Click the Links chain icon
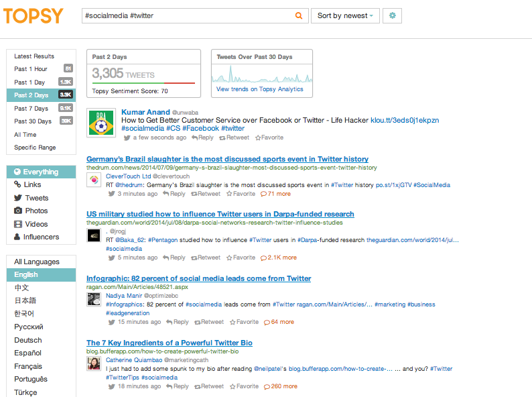This screenshot has height=397, width=532. (x=17, y=184)
